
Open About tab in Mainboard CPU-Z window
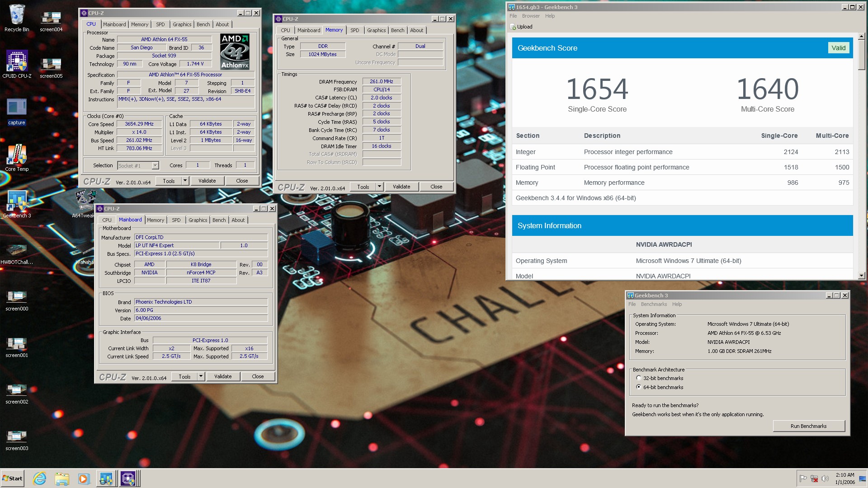(238, 220)
